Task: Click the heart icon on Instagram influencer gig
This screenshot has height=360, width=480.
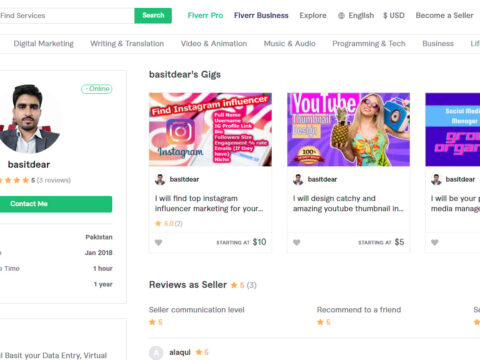Action: pyautogui.click(x=158, y=242)
